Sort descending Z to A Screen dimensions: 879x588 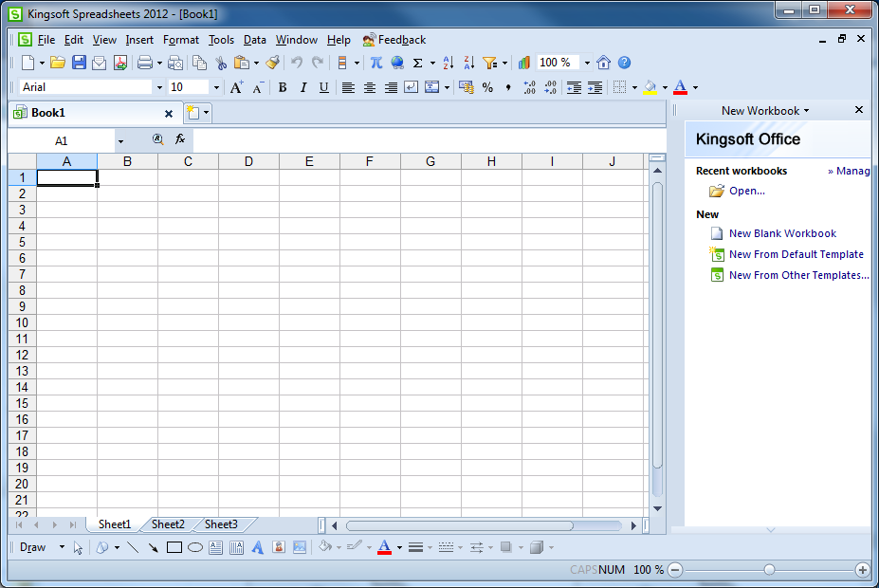pyautogui.click(x=469, y=63)
